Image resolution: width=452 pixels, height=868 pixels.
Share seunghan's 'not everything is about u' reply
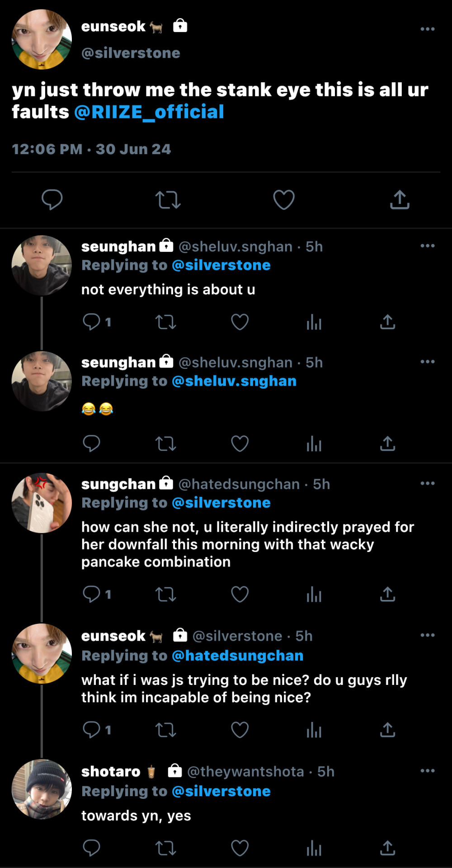click(x=387, y=322)
